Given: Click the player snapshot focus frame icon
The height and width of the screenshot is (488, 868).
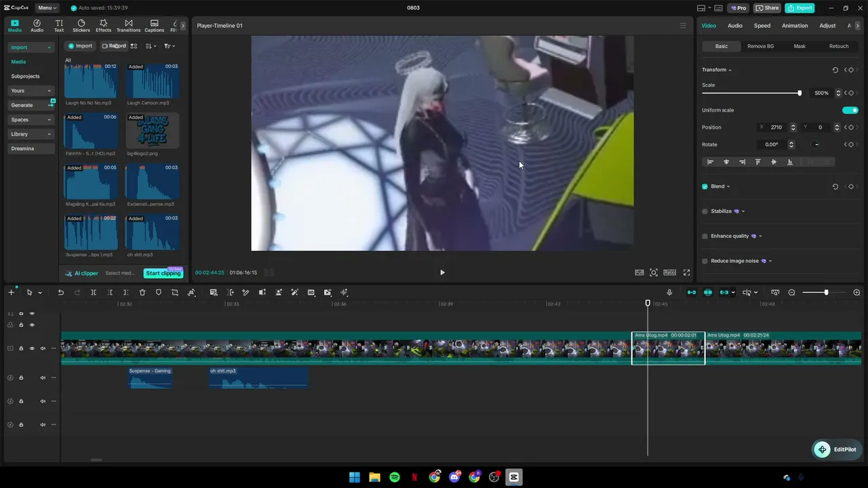Looking at the screenshot, I should (654, 272).
